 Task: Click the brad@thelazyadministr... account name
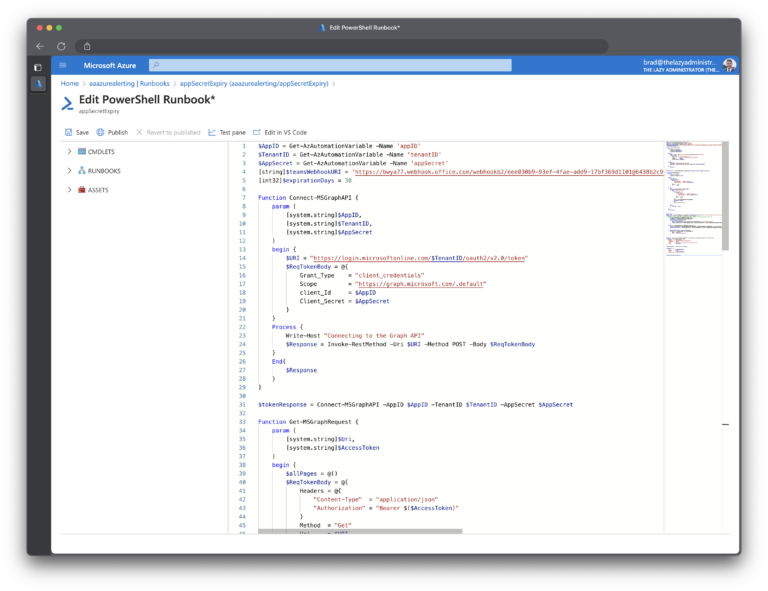[x=679, y=62]
